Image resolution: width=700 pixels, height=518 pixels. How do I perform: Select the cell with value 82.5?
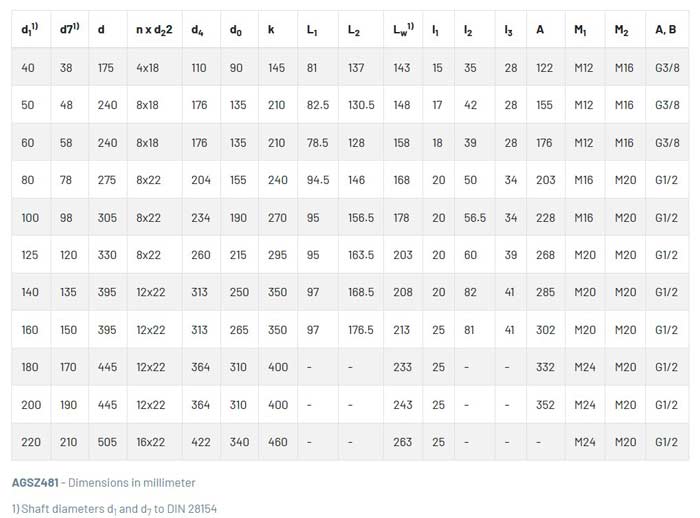318,105
